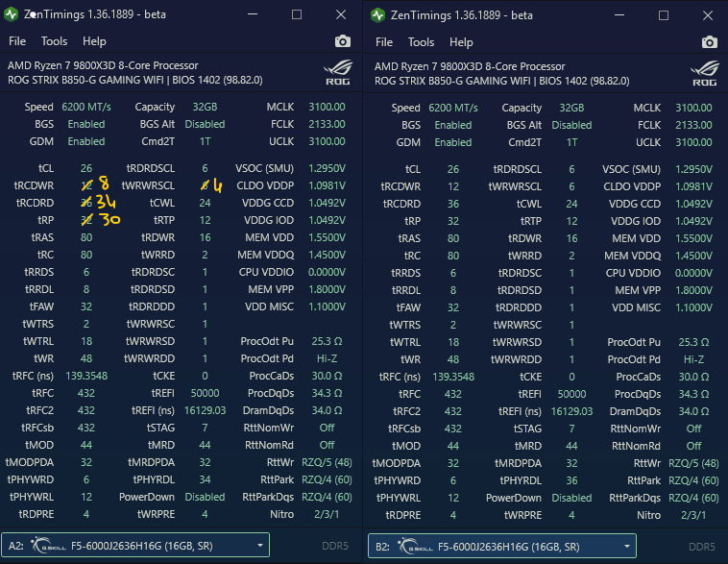
Task: Click MCLK 3100.00 in right window
Action: pyautogui.click(x=693, y=108)
